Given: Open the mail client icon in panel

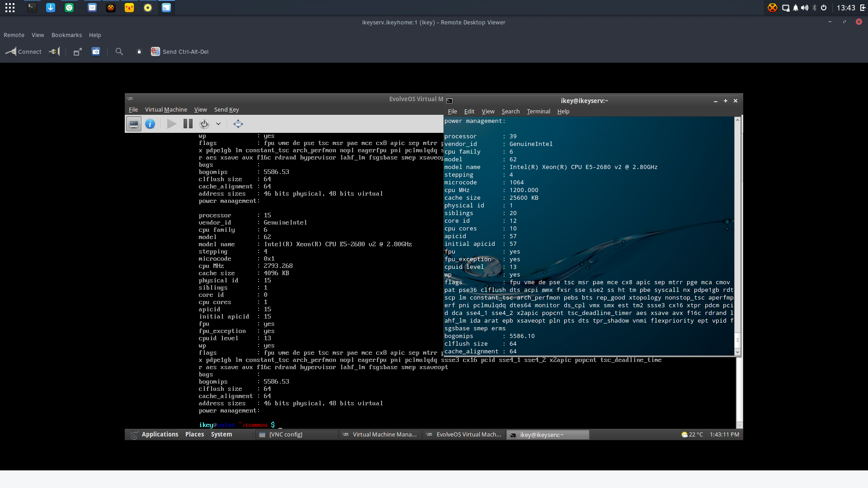Looking at the screenshot, I should [92, 8].
